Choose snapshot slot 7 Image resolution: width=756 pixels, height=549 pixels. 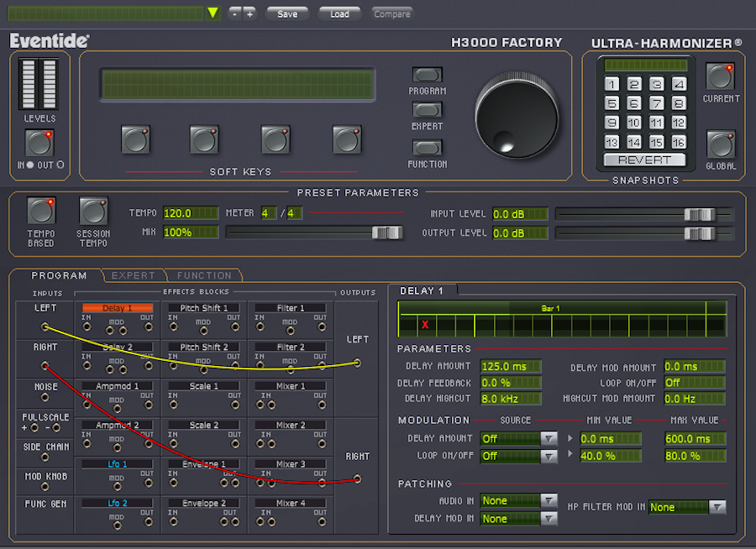click(x=656, y=103)
